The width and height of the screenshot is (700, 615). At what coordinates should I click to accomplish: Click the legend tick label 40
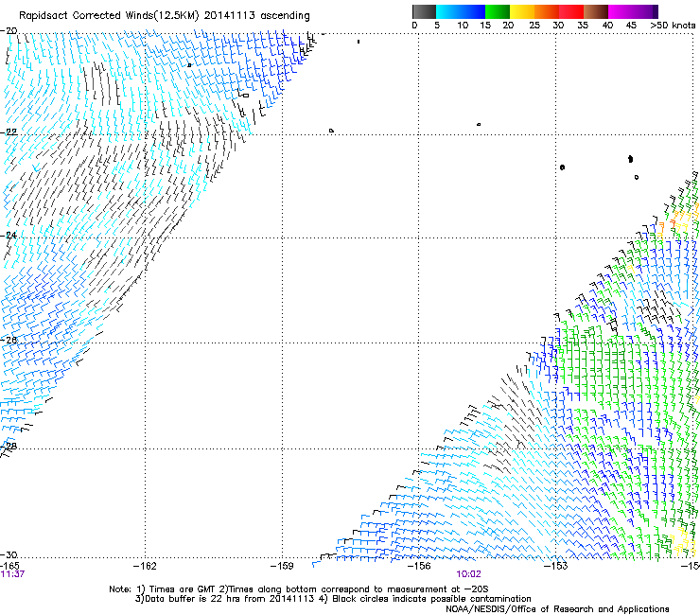click(607, 26)
